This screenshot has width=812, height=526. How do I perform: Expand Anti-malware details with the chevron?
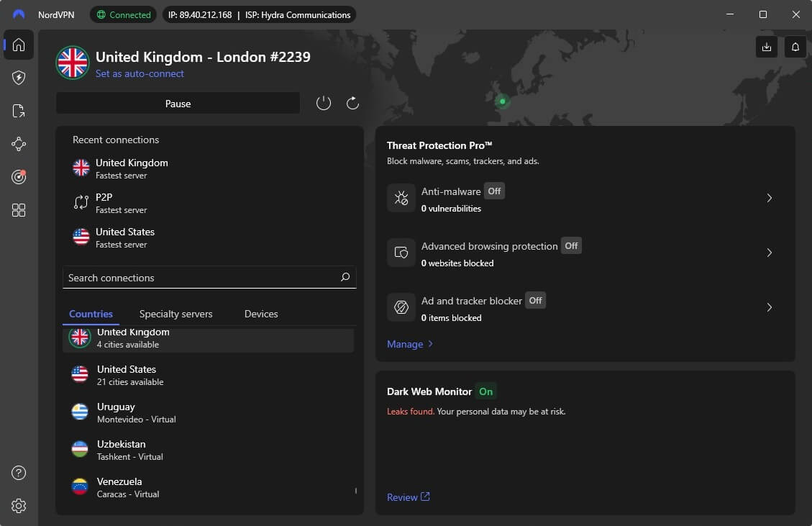click(x=770, y=198)
